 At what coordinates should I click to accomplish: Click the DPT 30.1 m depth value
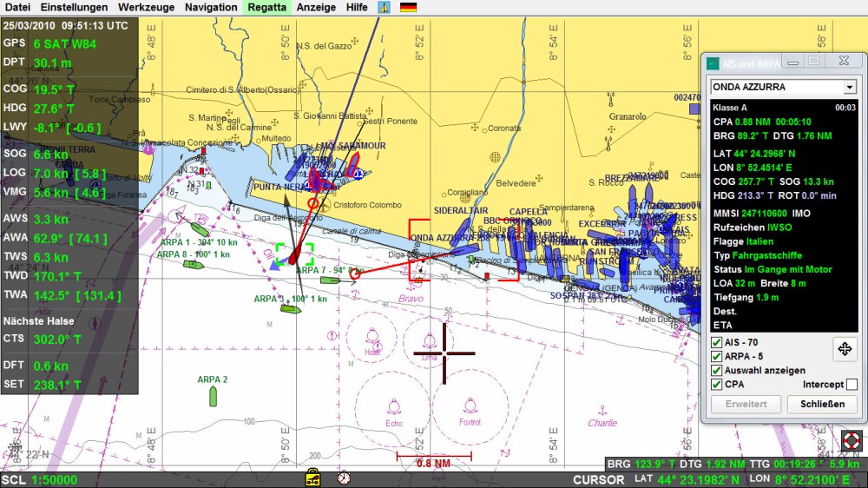53,63
